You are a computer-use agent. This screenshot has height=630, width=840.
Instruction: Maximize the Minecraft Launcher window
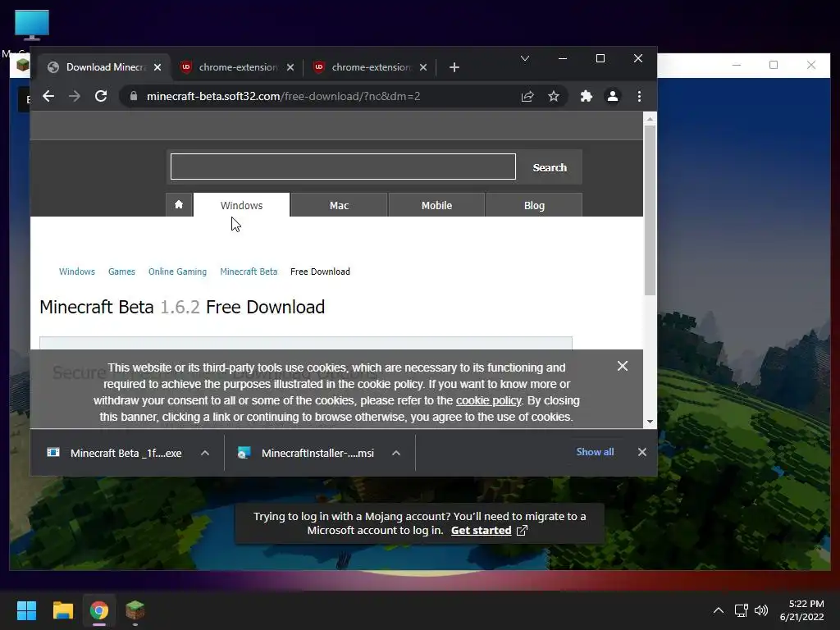pyautogui.click(x=774, y=65)
